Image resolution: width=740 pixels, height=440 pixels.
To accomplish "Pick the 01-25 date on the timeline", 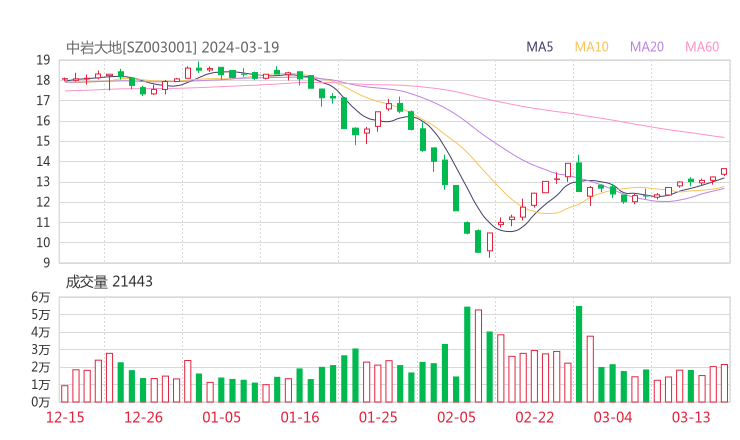I will coord(377,417).
